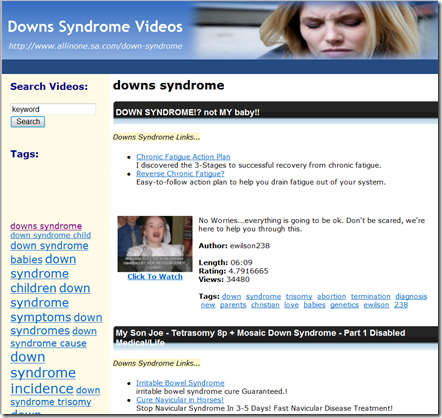
Task: Click the 'diagnosis' video tag
Action: tap(411, 296)
